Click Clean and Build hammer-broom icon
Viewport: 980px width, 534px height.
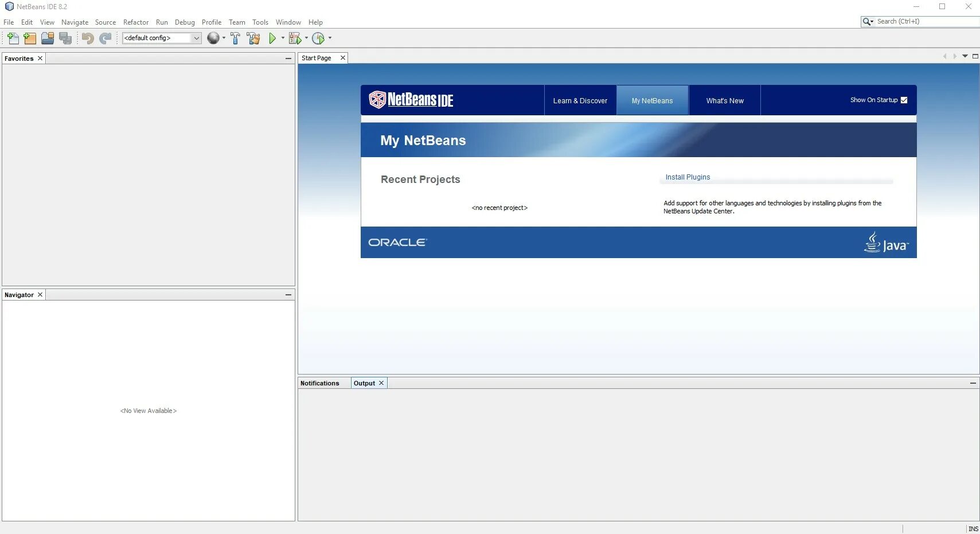(253, 38)
